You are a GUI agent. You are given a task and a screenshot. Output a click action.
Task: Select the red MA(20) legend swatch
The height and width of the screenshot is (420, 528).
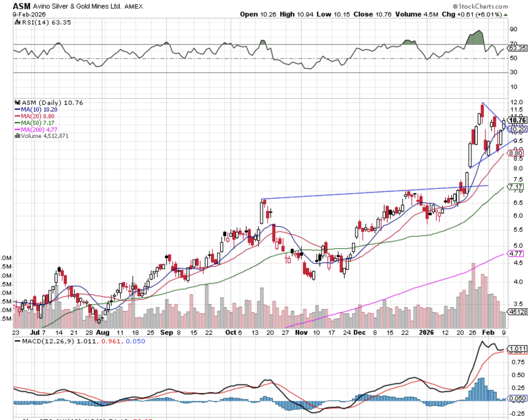17,116
